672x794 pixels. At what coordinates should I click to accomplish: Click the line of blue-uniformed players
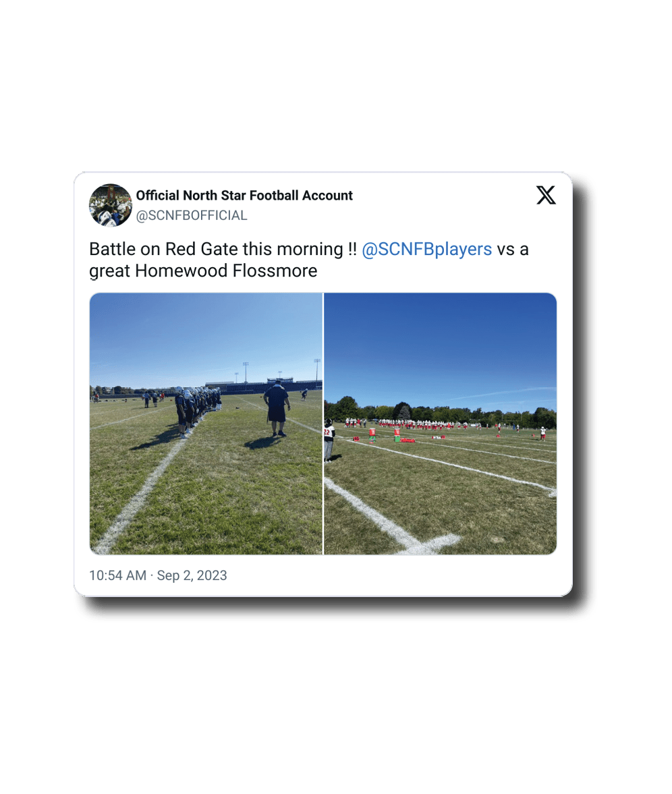(x=198, y=409)
